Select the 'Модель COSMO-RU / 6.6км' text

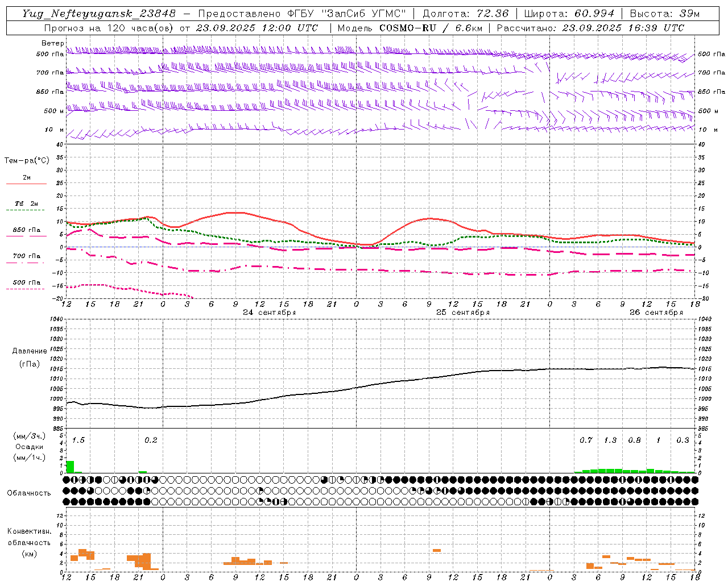[x=410, y=28]
